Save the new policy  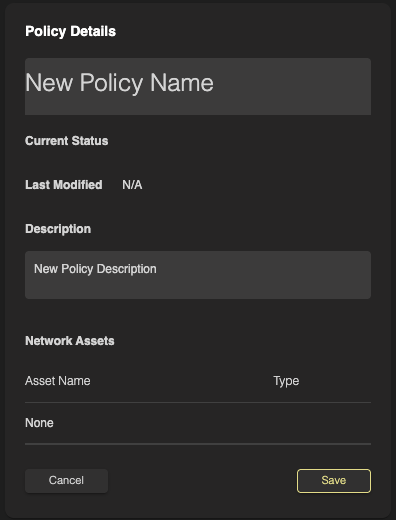pos(334,481)
